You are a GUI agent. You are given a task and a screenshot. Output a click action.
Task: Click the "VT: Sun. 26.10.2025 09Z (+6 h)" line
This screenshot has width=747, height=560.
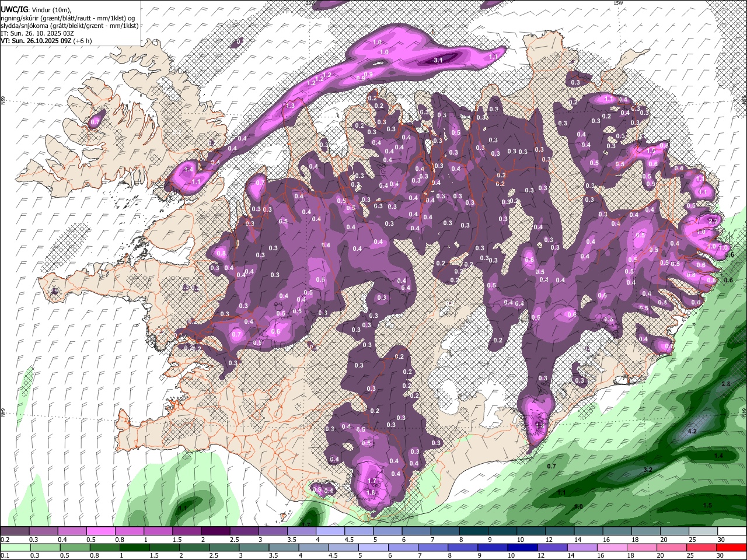click(x=47, y=41)
